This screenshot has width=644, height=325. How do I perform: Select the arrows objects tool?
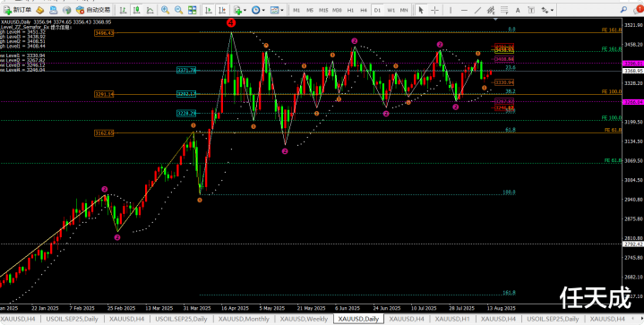(545, 10)
